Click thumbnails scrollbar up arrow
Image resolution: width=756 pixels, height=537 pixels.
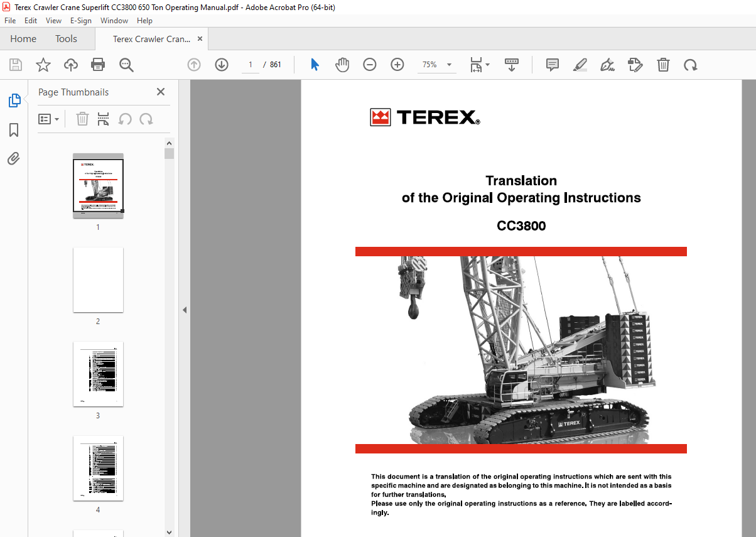[x=169, y=143]
